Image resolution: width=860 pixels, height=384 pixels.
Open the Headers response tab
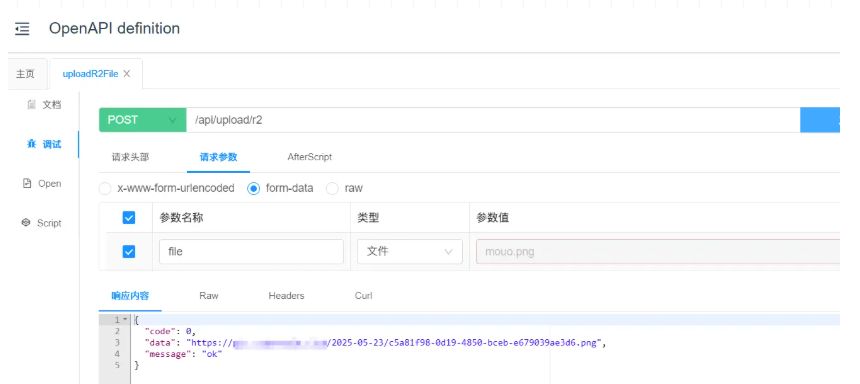[x=286, y=296]
